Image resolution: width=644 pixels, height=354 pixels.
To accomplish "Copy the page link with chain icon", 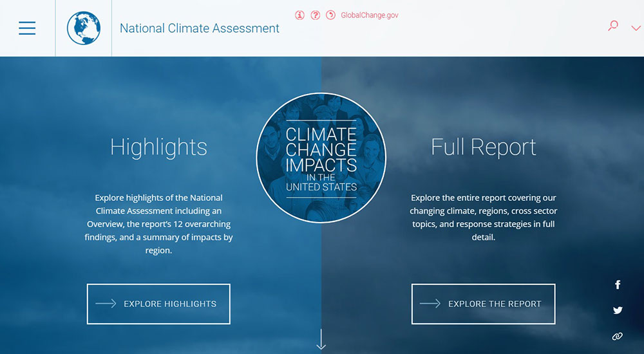I will click(x=618, y=337).
